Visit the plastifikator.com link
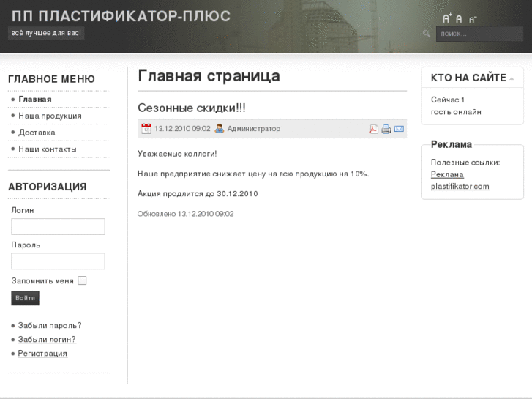 460,186
